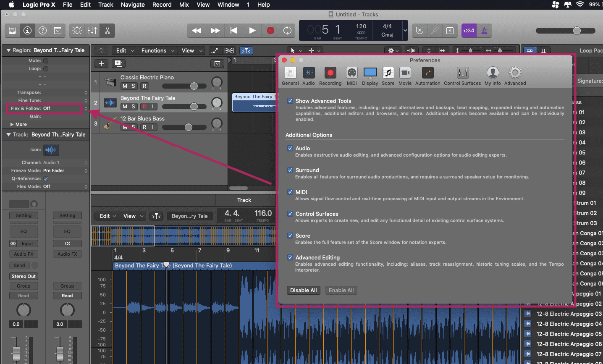
Task: Open Flex Mode dropdown in Track inspector
Action: (65, 186)
